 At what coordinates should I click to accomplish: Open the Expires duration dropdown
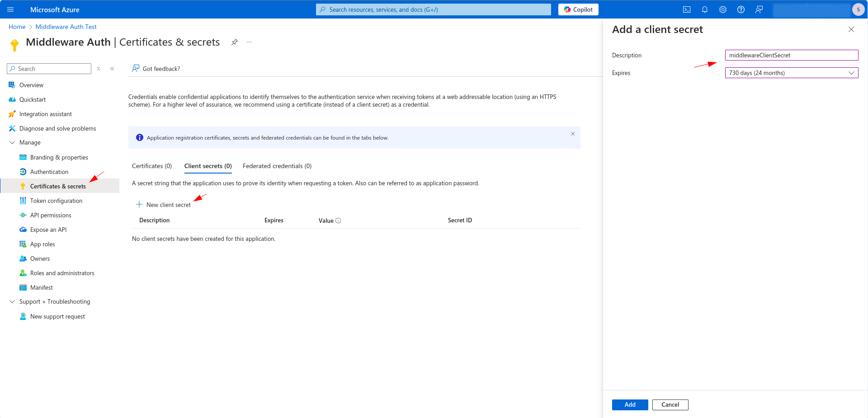coord(791,73)
